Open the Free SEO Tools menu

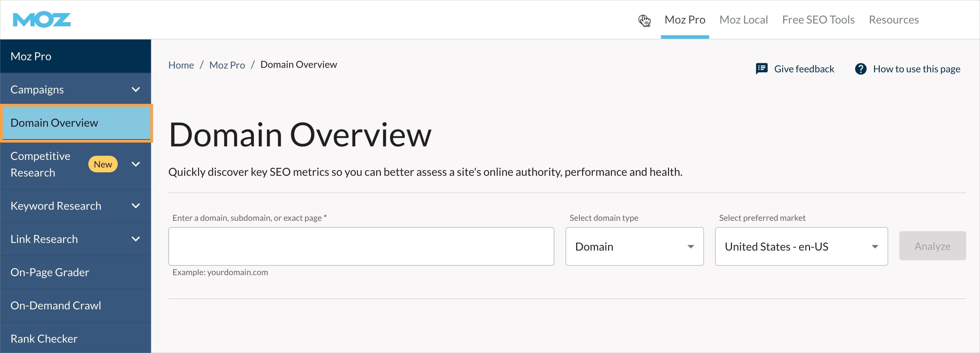(x=818, y=19)
